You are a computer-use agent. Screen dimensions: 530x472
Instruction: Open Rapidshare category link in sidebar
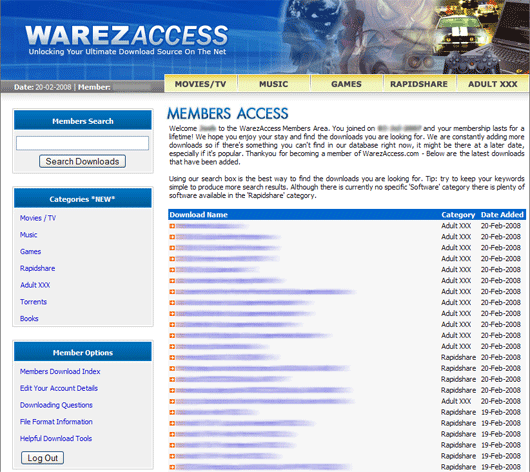38,268
